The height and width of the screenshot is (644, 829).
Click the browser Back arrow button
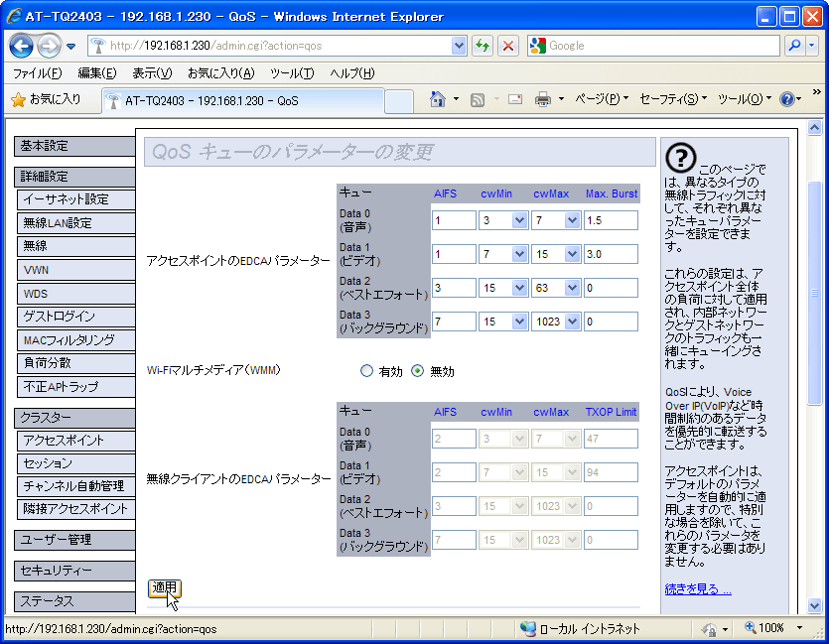pyautogui.click(x=21, y=46)
